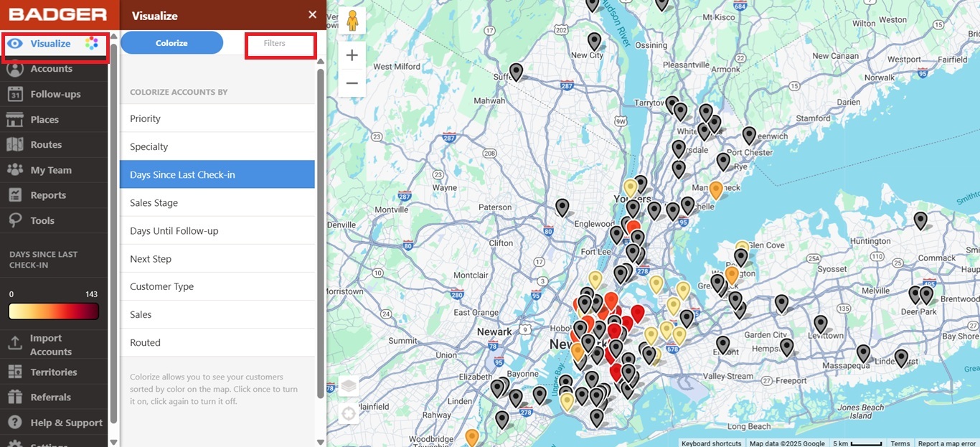Screen dimensions: 980x447
Task: Click the Visualize panel scroll-down arrow
Action: pos(320,441)
